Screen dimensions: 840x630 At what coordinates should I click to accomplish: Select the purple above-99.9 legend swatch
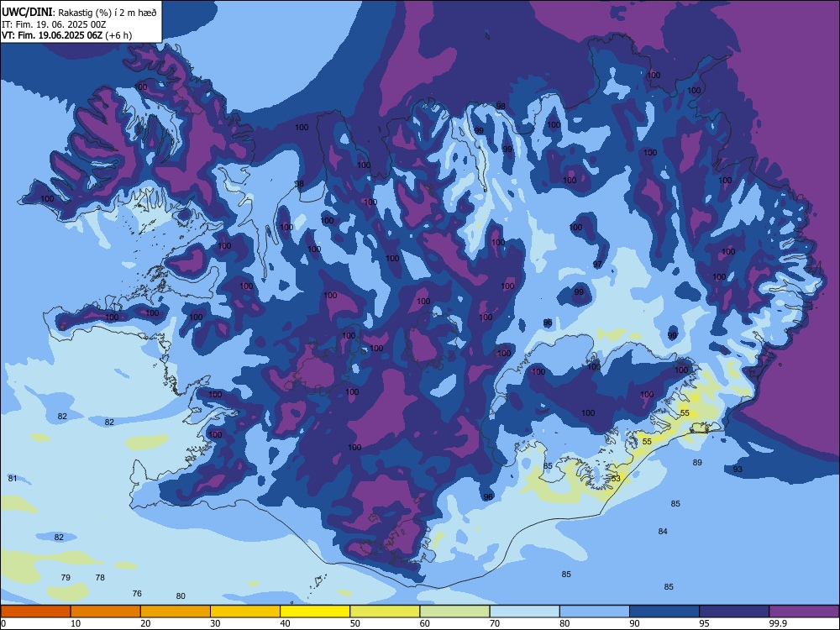804,612
